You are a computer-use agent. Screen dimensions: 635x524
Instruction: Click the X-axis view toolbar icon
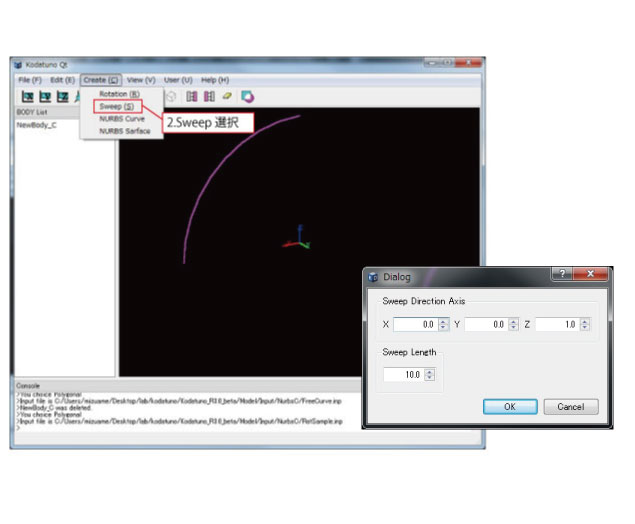(28, 96)
